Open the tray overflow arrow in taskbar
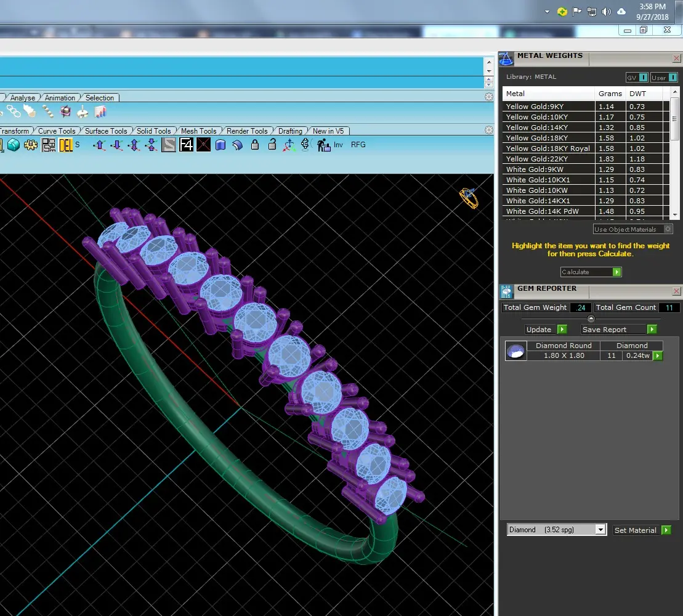 [x=547, y=12]
